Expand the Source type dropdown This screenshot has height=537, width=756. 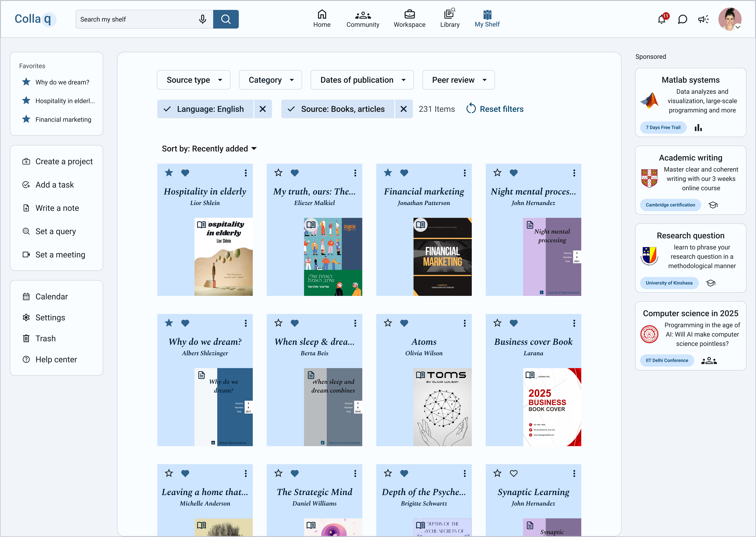point(193,80)
